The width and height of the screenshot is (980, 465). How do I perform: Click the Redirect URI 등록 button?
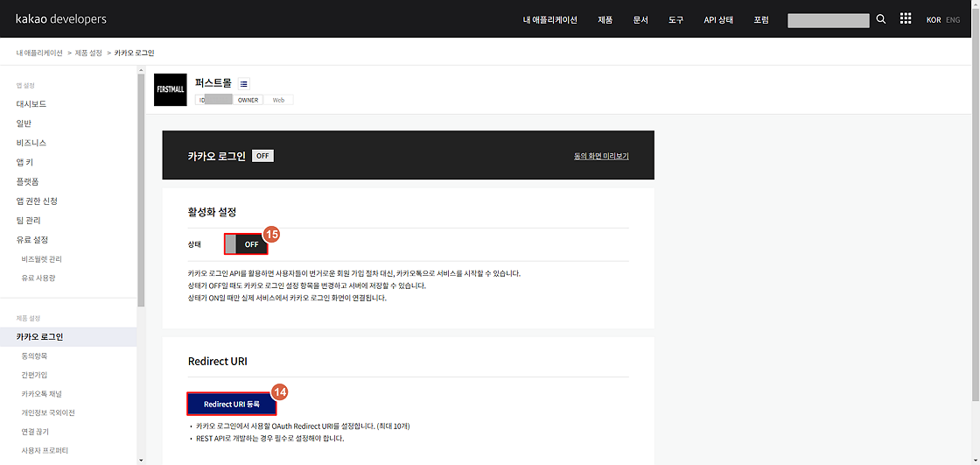coord(231,404)
